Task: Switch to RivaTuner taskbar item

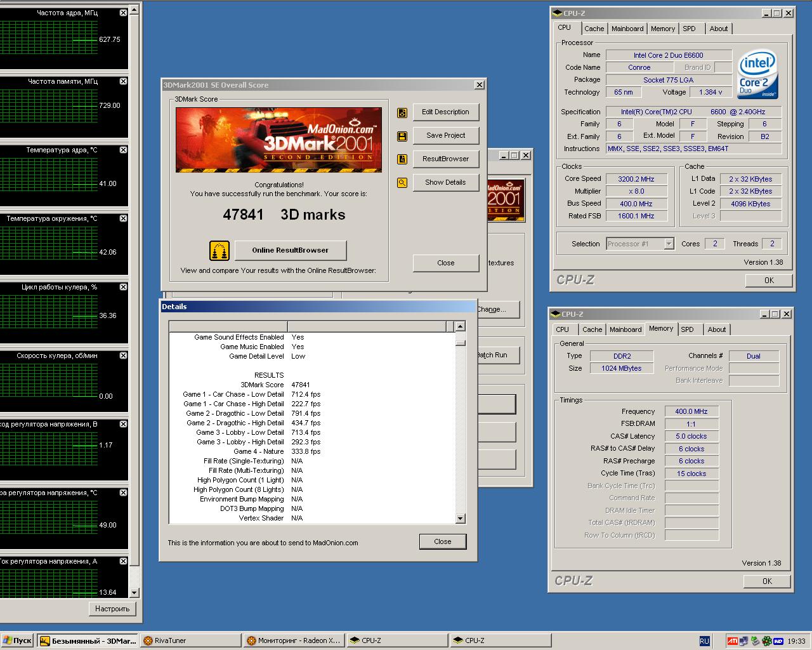Action: coord(191,641)
